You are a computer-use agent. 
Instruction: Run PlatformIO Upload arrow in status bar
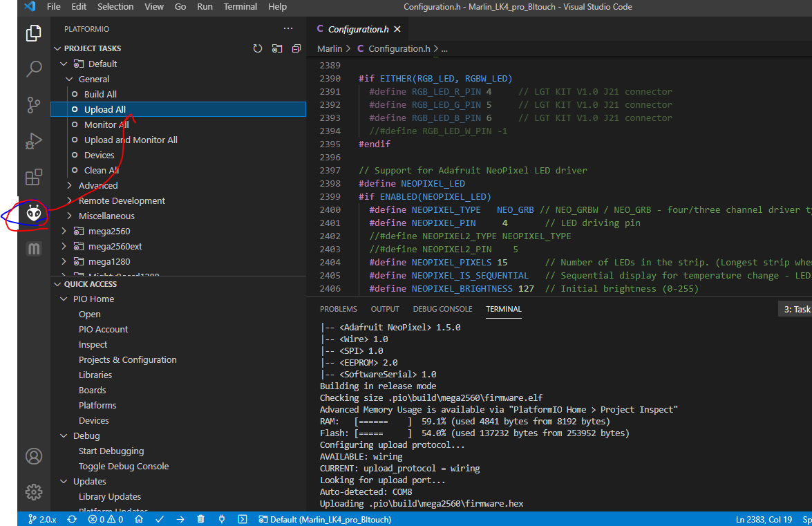pos(180,519)
